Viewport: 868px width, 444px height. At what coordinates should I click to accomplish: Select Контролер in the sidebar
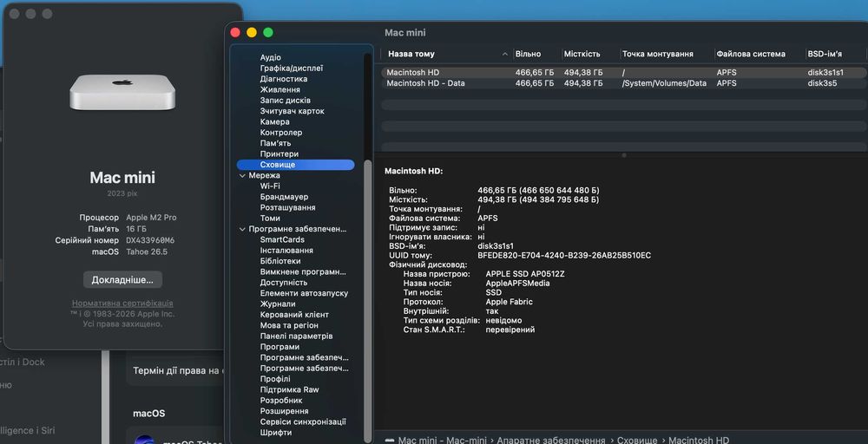281,133
